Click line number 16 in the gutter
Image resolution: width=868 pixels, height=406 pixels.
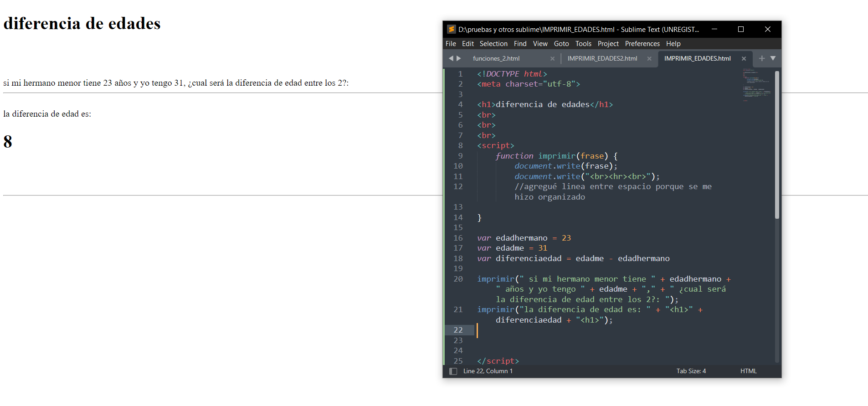point(458,238)
